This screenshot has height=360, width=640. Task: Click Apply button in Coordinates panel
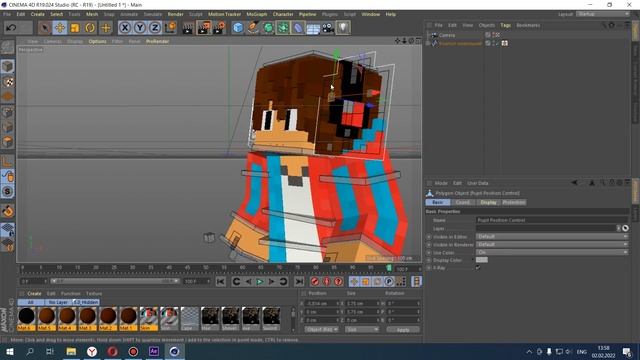tap(403, 329)
